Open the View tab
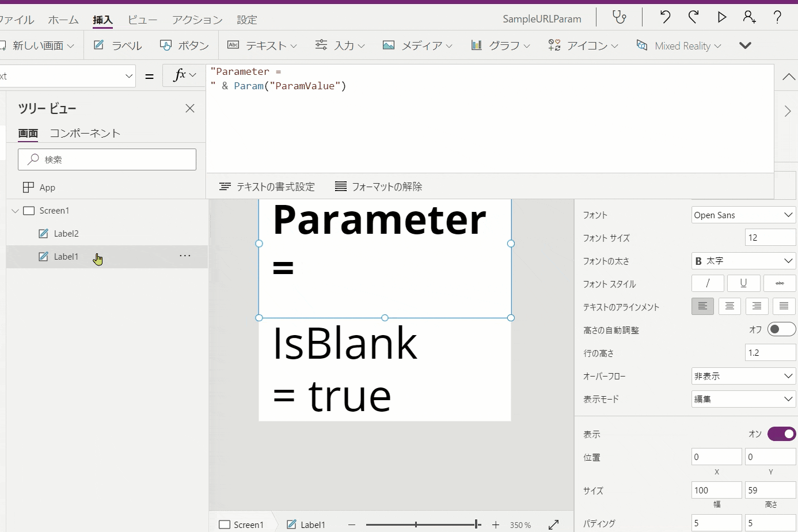Screen dimensions: 798x532 point(142,20)
